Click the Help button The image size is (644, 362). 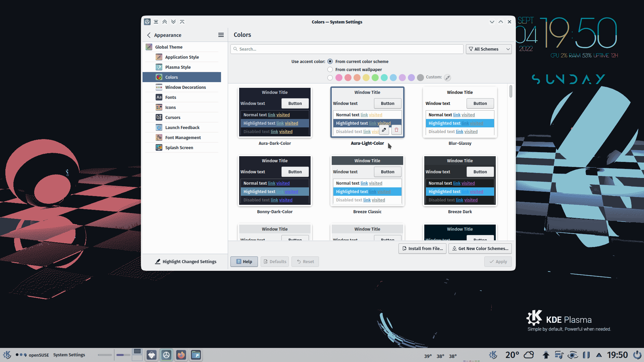pyautogui.click(x=244, y=261)
